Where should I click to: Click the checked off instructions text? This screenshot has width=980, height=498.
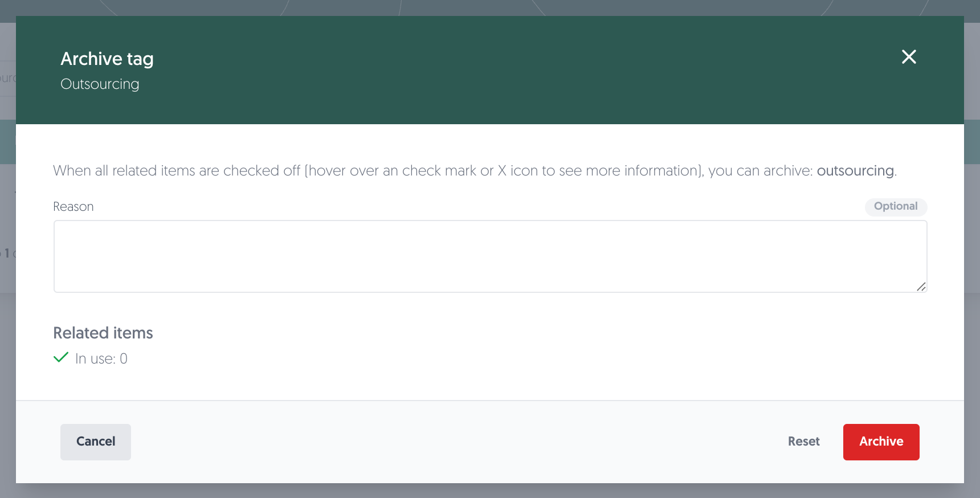click(x=475, y=171)
